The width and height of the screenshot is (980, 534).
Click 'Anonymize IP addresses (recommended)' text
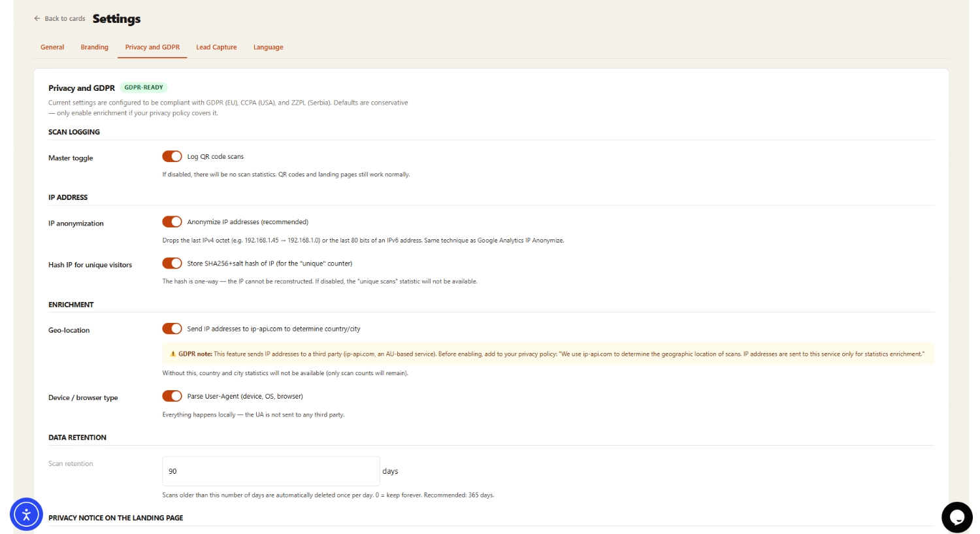point(248,222)
